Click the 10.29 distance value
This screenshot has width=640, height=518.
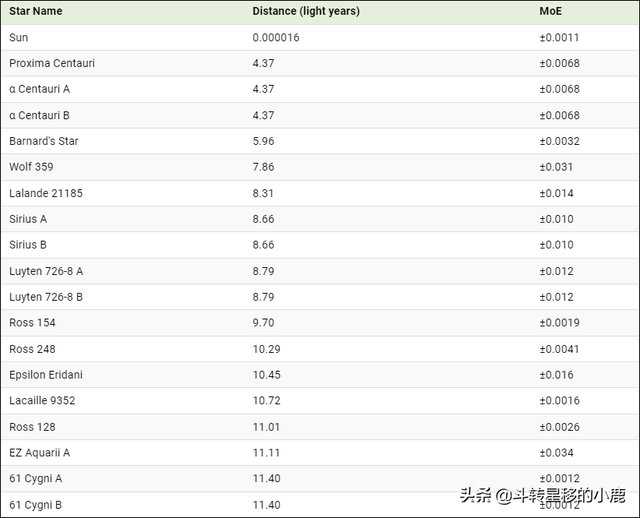pos(266,349)
